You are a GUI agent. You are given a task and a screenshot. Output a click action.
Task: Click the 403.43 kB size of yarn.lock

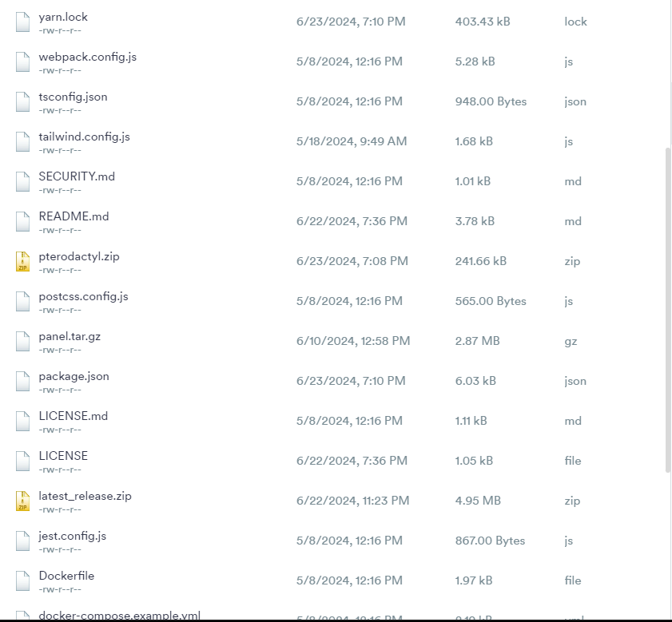[x=483, y=22]
